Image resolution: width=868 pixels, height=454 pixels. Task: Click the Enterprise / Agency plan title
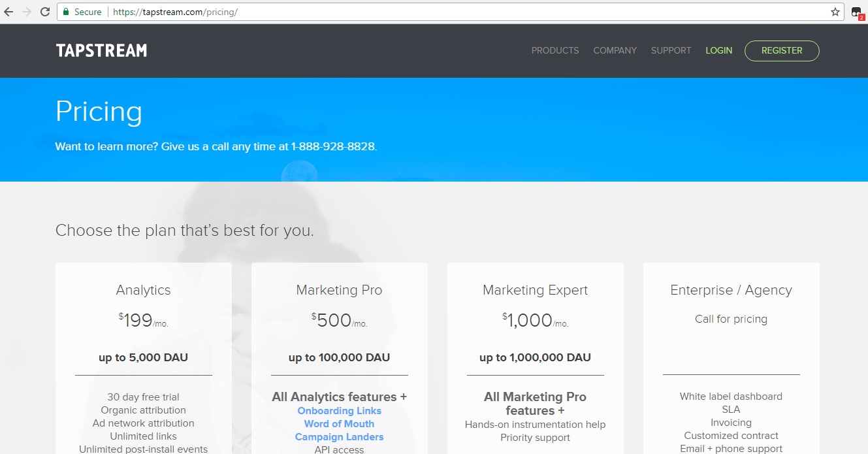click(731, 290)
